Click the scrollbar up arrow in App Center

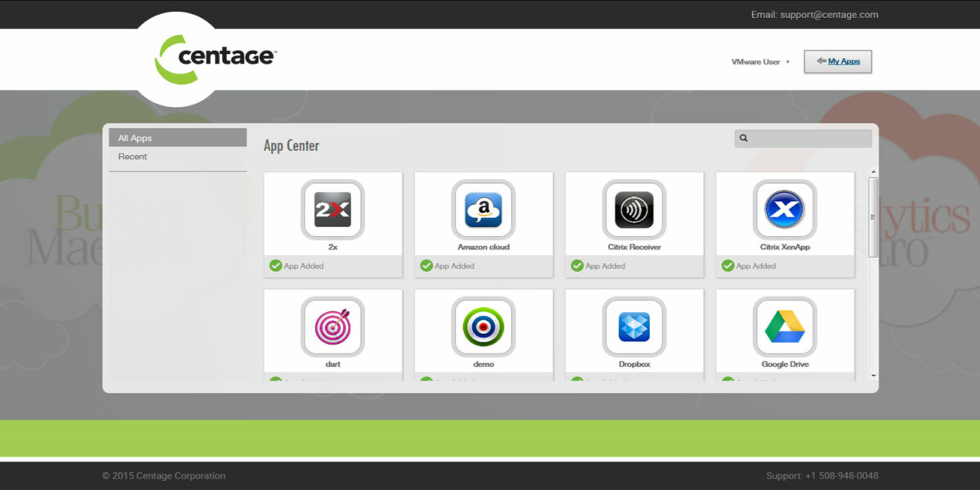click(x=873, y=172)
